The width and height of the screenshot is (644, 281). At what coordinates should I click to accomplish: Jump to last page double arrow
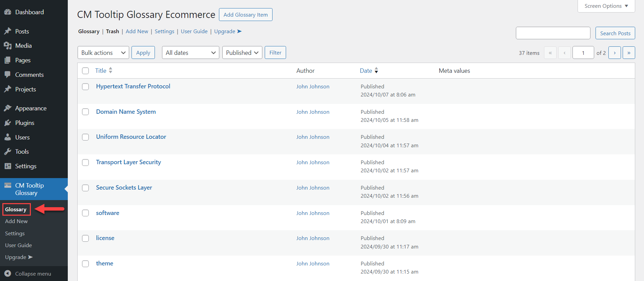pos(629,53)
